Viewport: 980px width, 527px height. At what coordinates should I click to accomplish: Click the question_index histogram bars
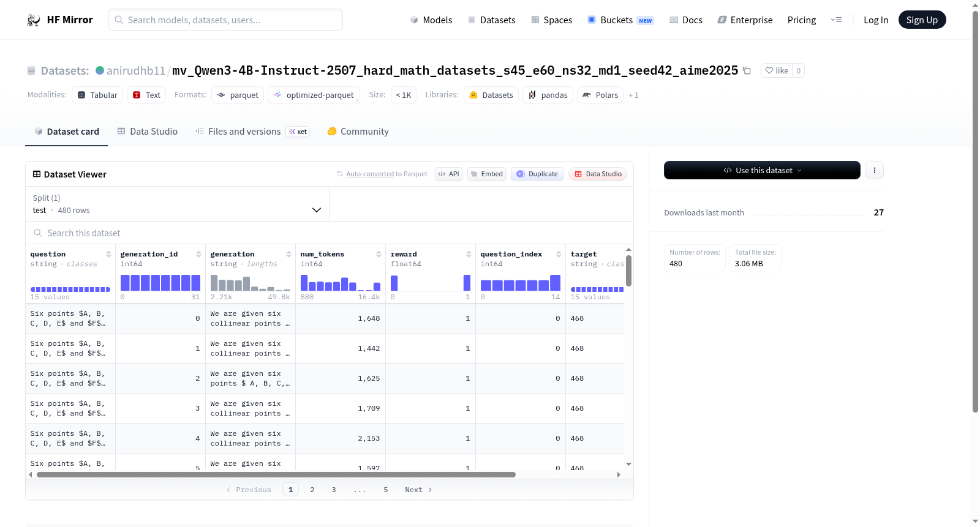[x=521, y=282]
